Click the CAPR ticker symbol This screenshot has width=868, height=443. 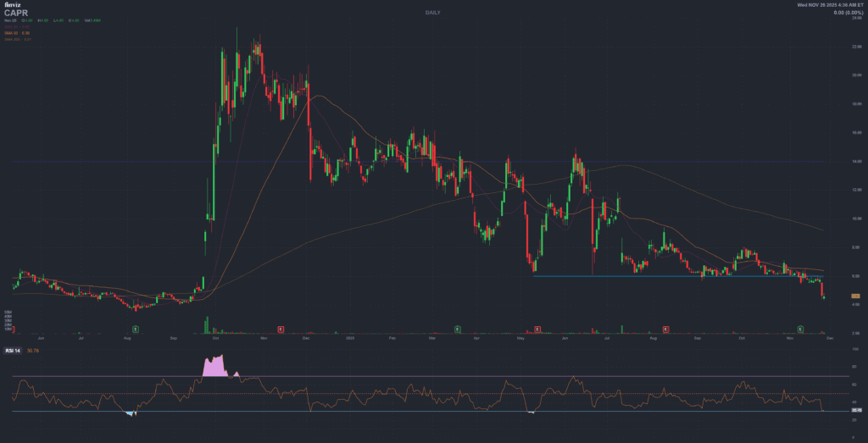pyautogui.click(x=14, y=13)
